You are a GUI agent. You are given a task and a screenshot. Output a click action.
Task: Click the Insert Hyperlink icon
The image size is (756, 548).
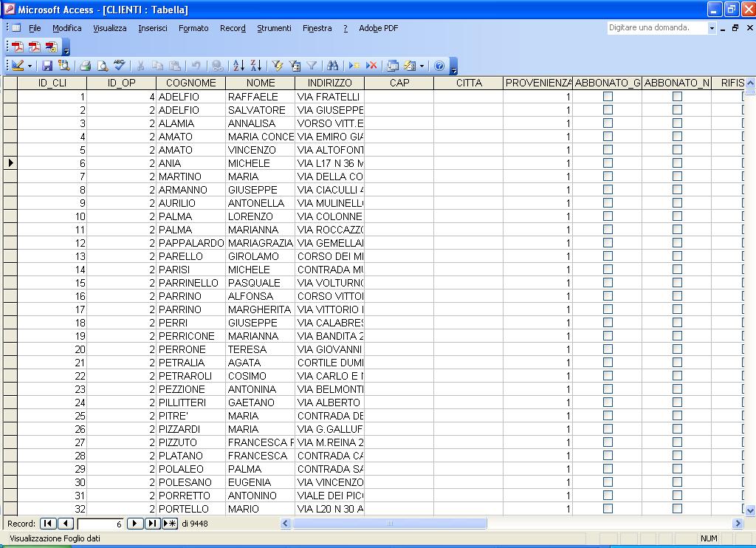pos(218,66)
